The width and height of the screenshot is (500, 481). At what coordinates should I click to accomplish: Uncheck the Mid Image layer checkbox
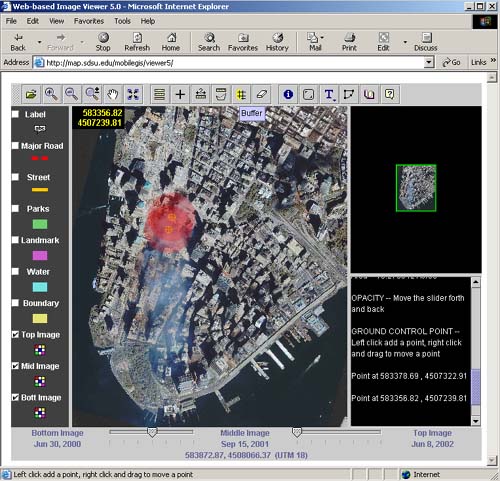coord(15,366)
